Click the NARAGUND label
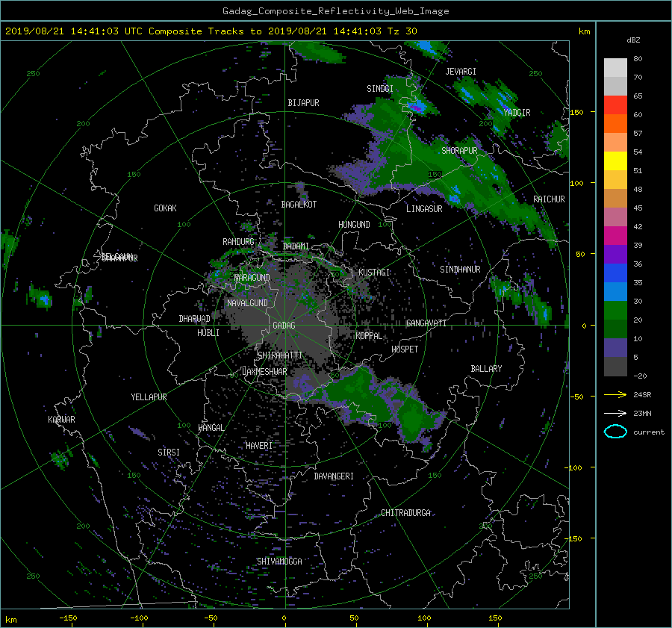Image resolution: width=672 pixels, height=628 pixels. click(x=252, y=277)
